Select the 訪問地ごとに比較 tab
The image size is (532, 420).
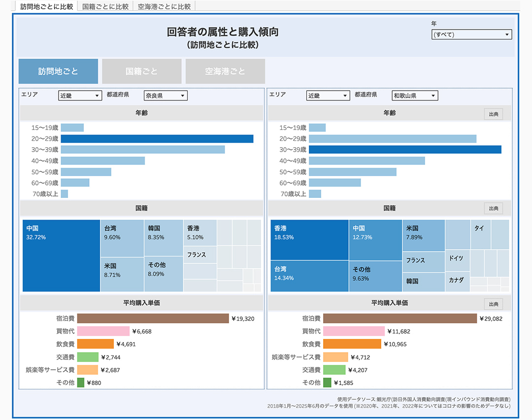(x=47, y=6)
